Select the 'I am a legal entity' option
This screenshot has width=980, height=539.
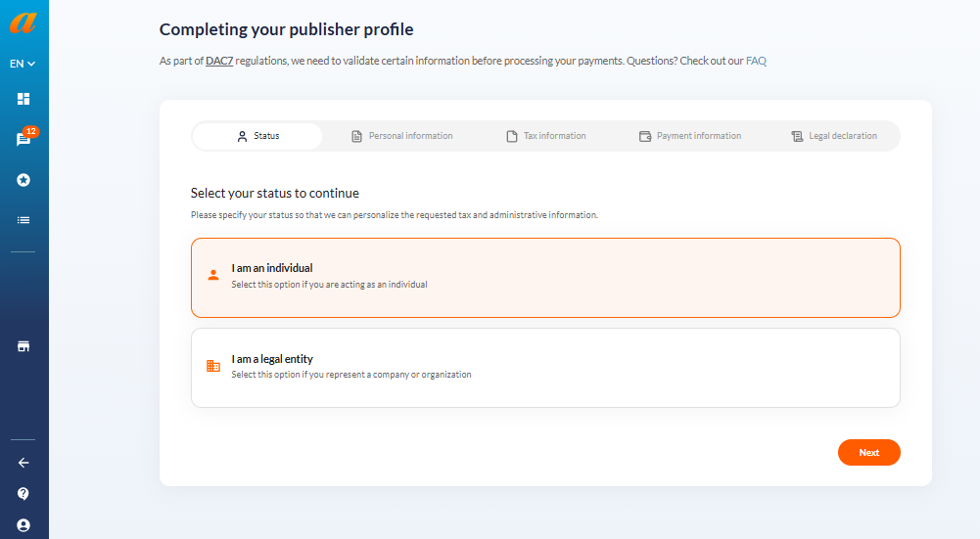pos(545,368)
